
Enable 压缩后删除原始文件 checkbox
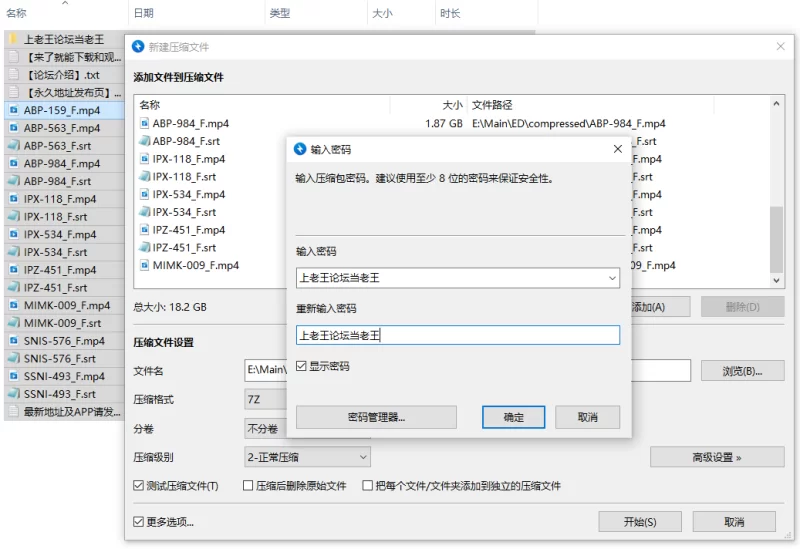pos(248,485)
